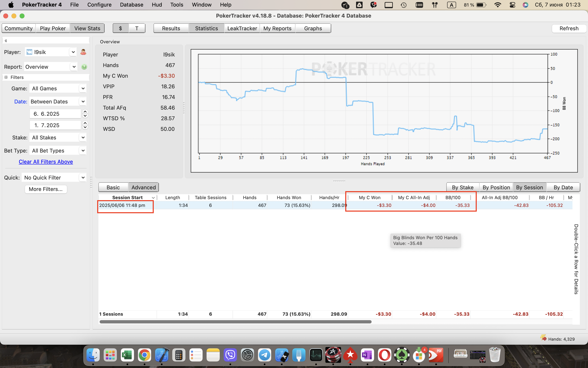The image size is (588, 368).
Task: Open Activity Monitor in the dock
Action: (316, 355)
